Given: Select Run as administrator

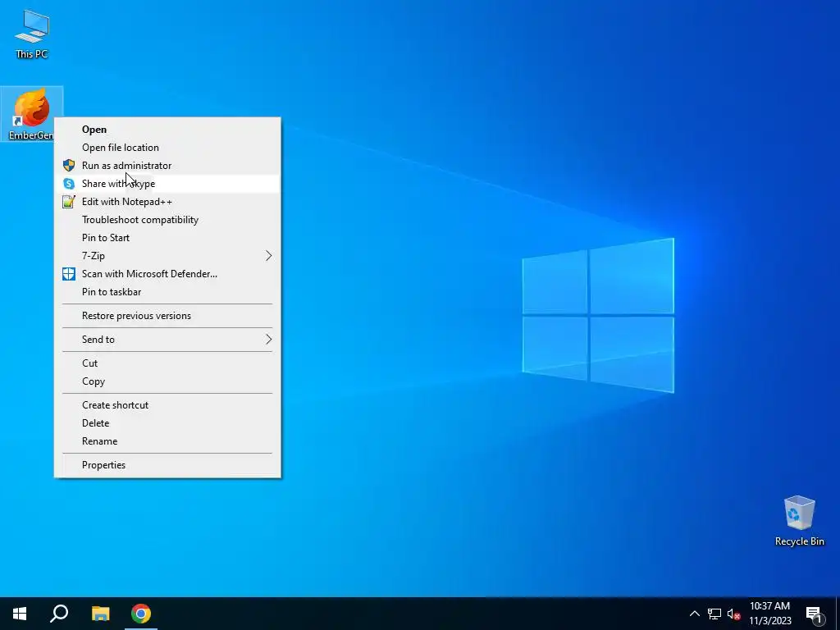Looking at the screenshot, I should coord(167,166).
